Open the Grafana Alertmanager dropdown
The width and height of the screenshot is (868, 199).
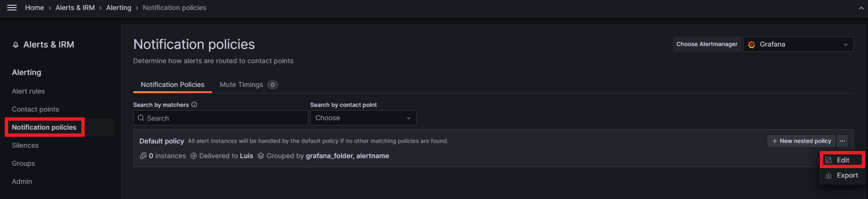click(798, 44)
